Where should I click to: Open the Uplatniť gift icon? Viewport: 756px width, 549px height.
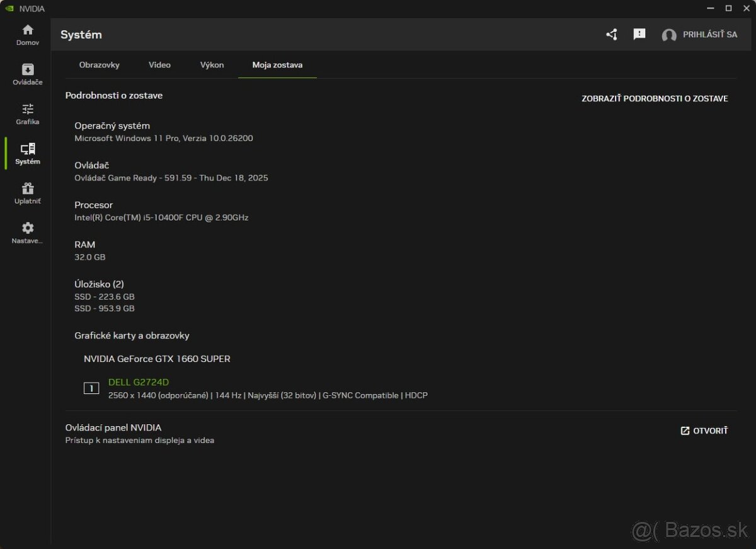point(28,188)
